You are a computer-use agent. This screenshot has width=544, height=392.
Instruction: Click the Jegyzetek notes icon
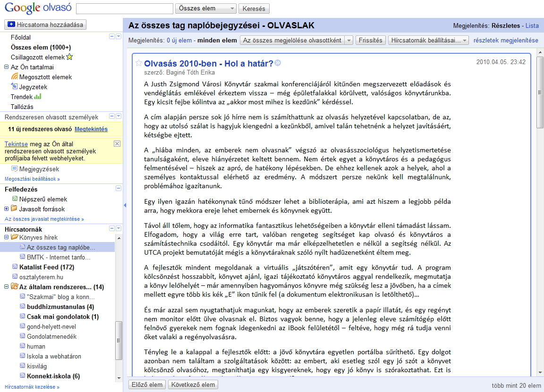(15, 87)
